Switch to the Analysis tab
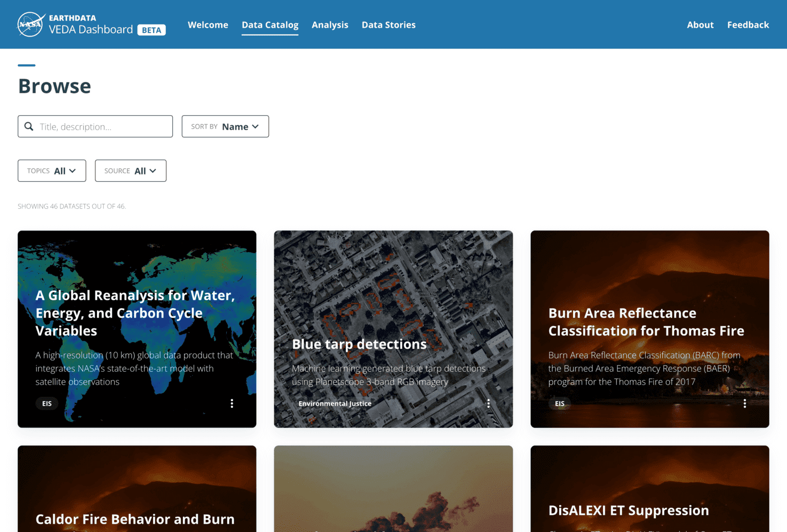The height and width of the screenshot is (532, 787). pos(330,25)
